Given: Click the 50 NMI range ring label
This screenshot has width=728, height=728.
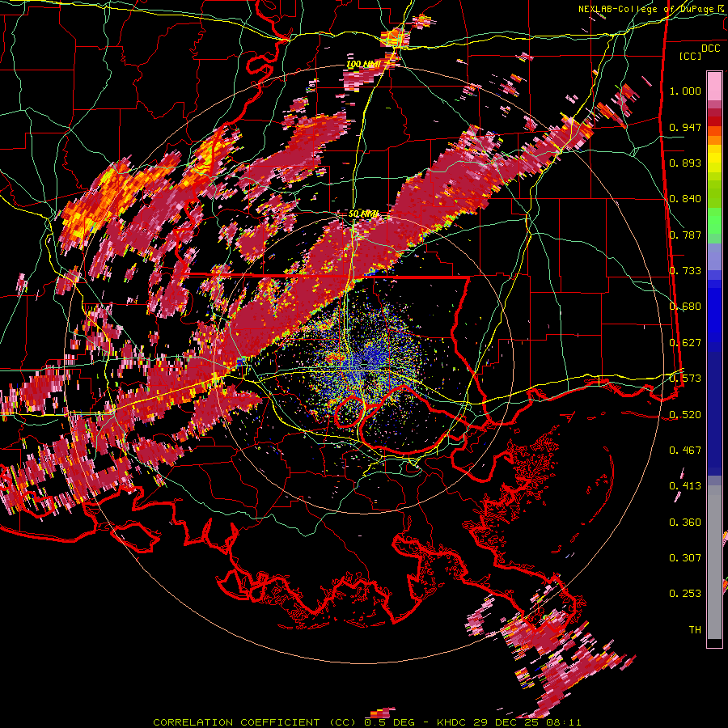Looking at the screenshot, I should [363, 214].
